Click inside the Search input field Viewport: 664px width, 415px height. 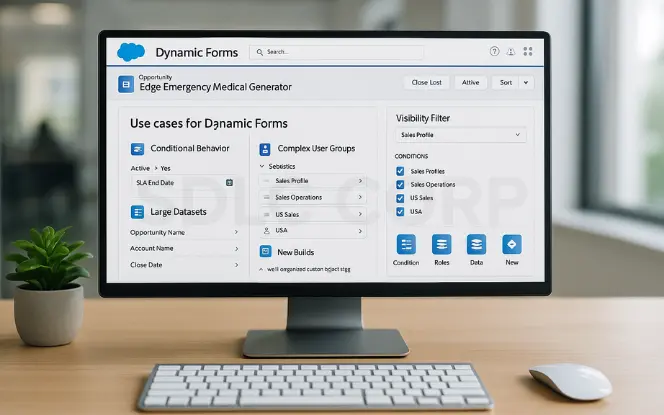(336, 52)
